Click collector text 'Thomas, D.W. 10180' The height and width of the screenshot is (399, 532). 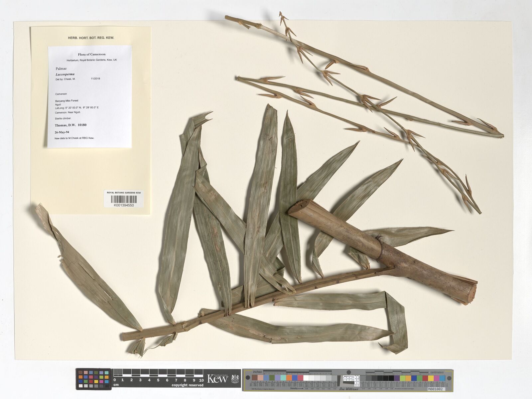70,125
